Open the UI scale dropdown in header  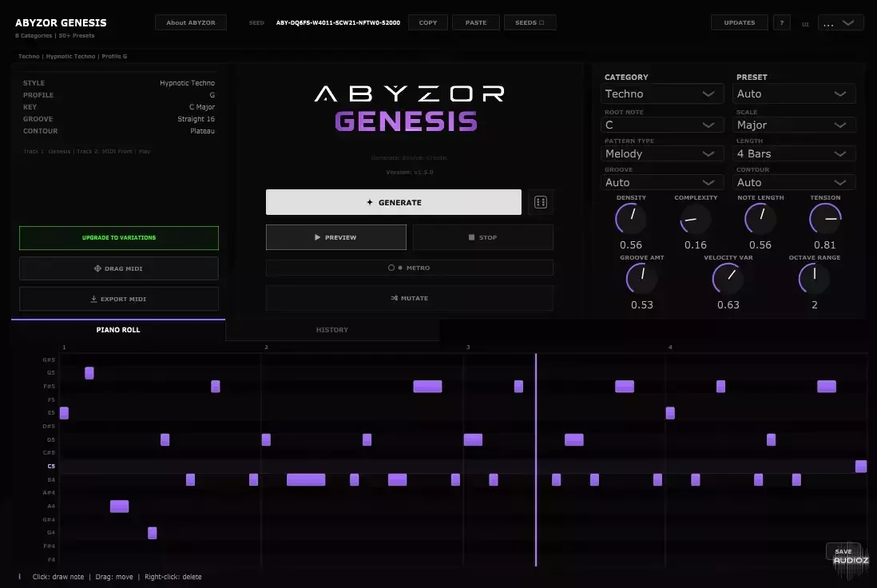[840, 23]
